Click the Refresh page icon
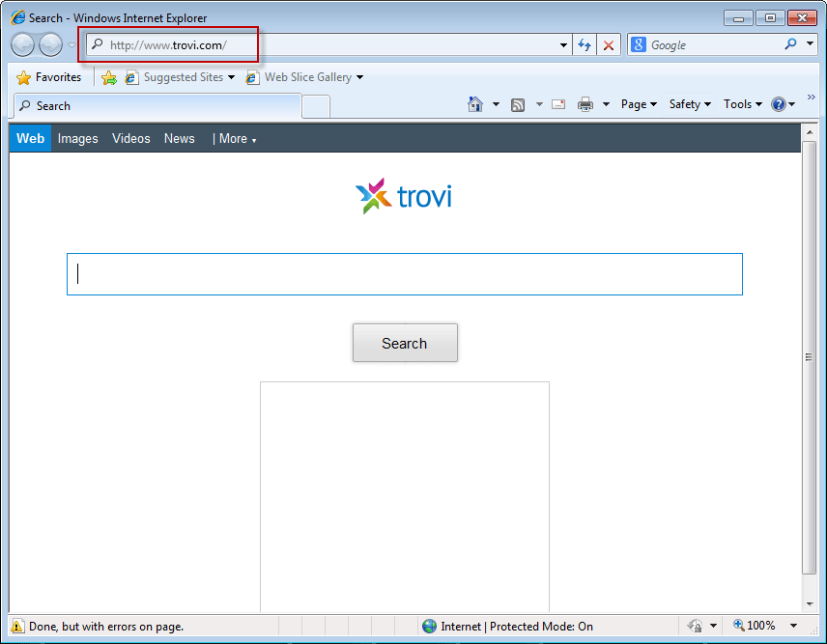The width and height of the screenshot is (827, 644). point(585,44)
